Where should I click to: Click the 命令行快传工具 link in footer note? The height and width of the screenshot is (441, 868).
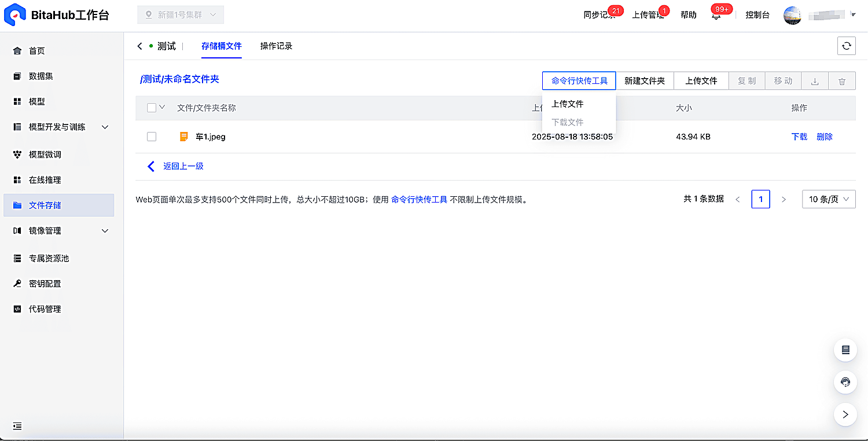[x=419, y=200]
